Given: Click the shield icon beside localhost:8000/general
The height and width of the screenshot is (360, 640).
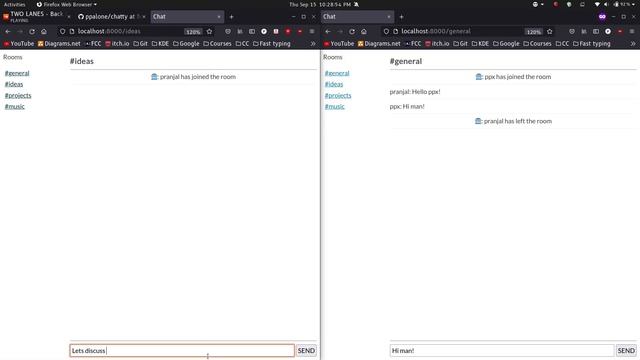Looking at the screenshot, I should pos(386,31).
